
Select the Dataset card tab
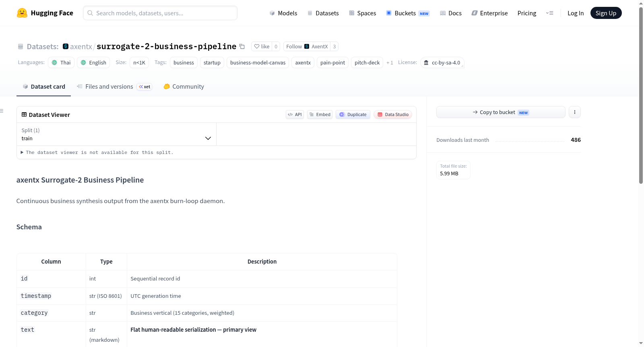pos(43,87)
